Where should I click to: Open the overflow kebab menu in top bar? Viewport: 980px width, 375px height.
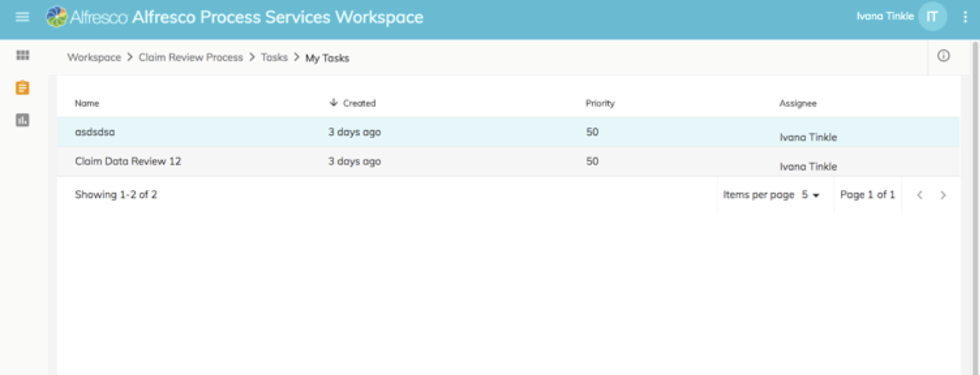tap(965, 17)
